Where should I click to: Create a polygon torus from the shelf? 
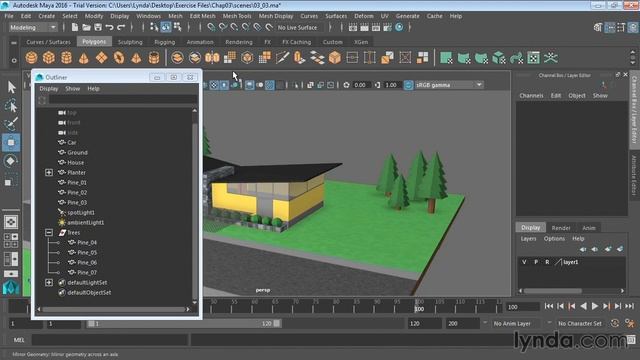(x=119, y=58)
